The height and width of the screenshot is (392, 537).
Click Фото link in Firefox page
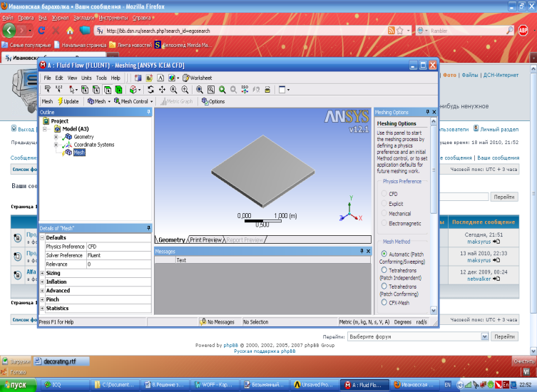(449, 75)
